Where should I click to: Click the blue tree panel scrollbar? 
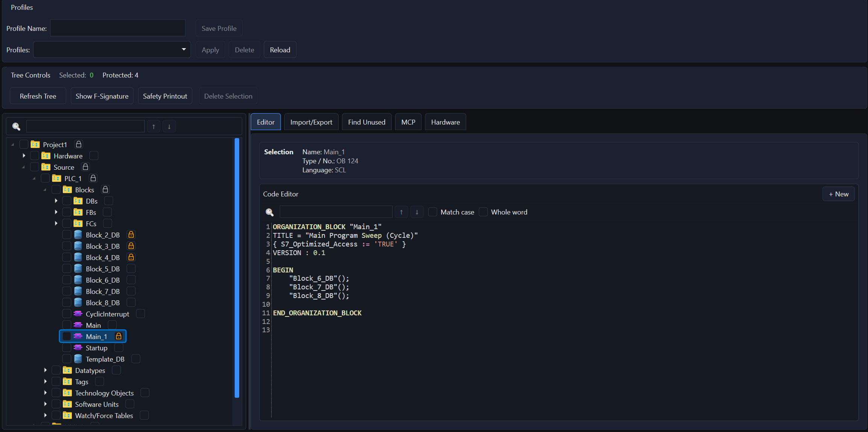(x=237, y=267)
